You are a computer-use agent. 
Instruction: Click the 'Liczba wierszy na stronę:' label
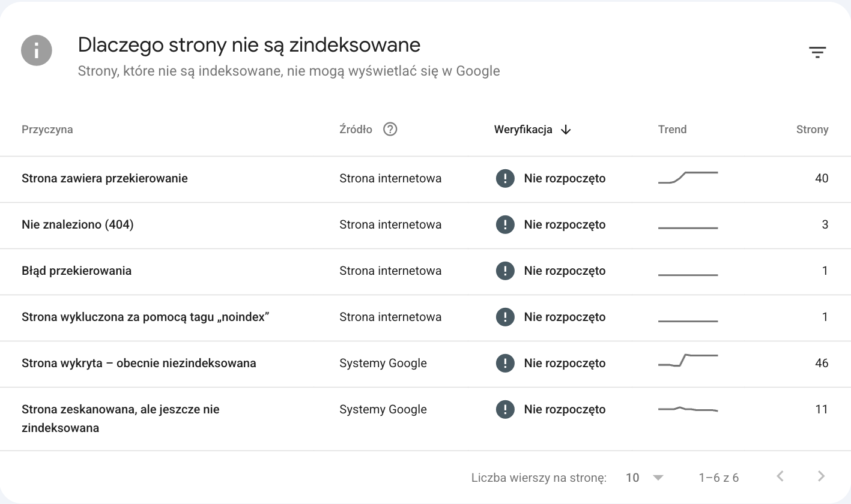coord(539,478)
